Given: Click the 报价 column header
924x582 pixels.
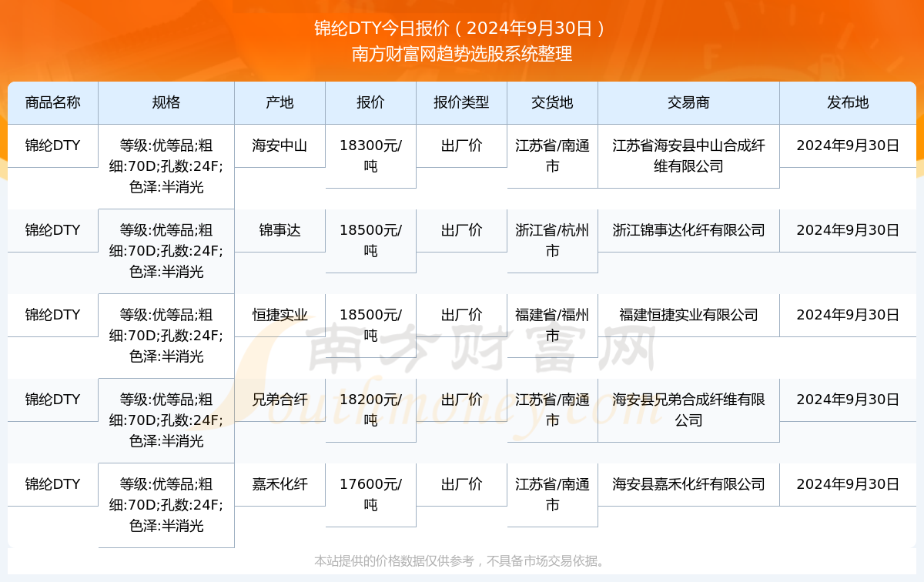Looking at the screenshot, I should (370, 102).
